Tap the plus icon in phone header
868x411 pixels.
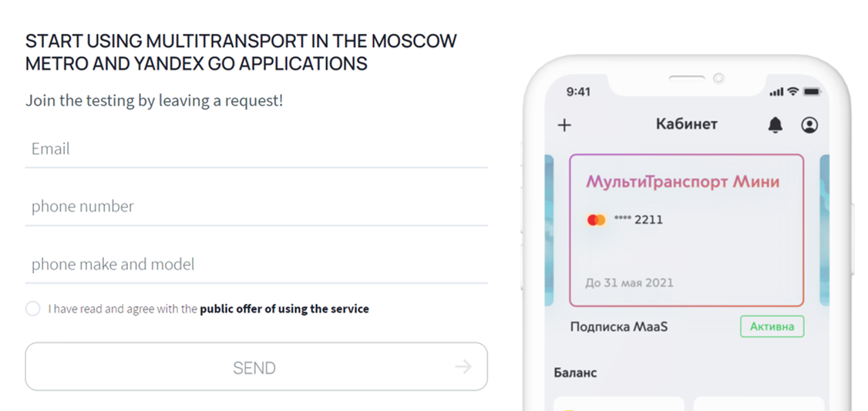point(564,125)
